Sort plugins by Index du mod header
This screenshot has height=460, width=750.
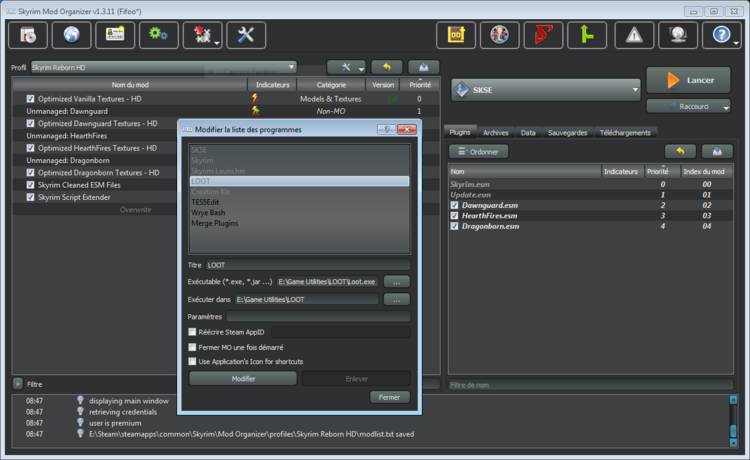706,171
